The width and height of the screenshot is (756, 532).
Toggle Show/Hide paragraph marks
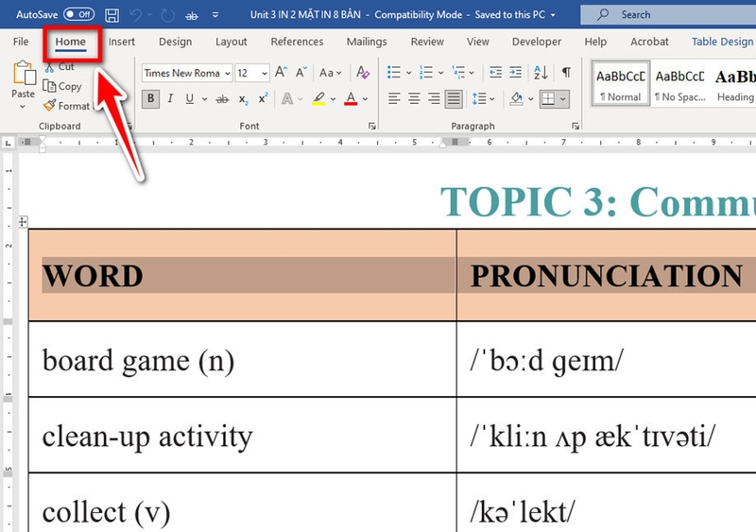[566, 73]
